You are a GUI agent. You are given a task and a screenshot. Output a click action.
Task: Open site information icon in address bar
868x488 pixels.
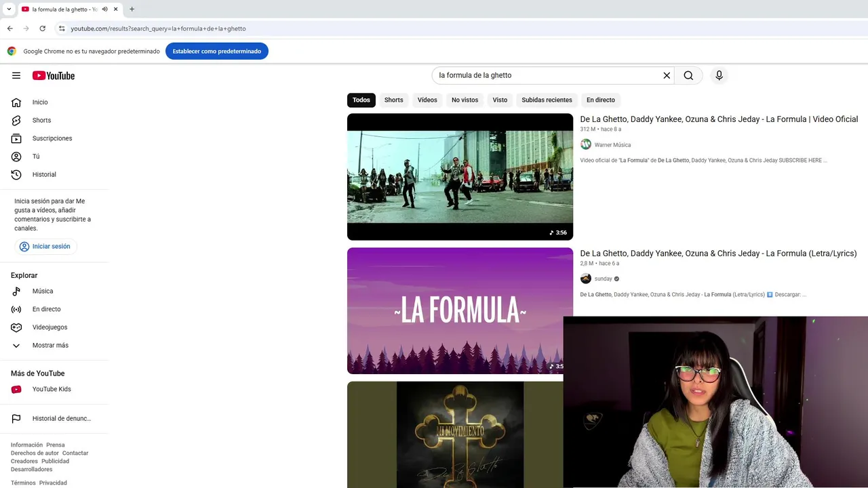coord(62,28)
